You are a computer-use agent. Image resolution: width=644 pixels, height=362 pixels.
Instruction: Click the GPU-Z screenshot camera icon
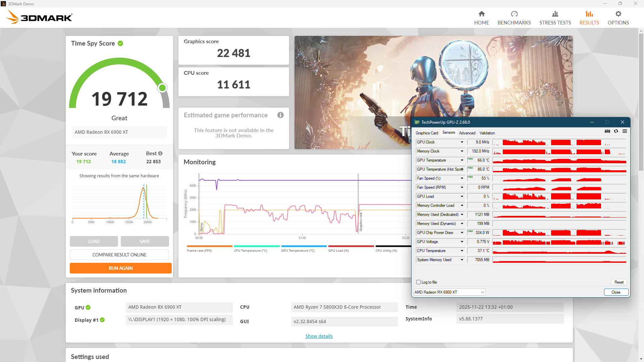tap(607, 131)
